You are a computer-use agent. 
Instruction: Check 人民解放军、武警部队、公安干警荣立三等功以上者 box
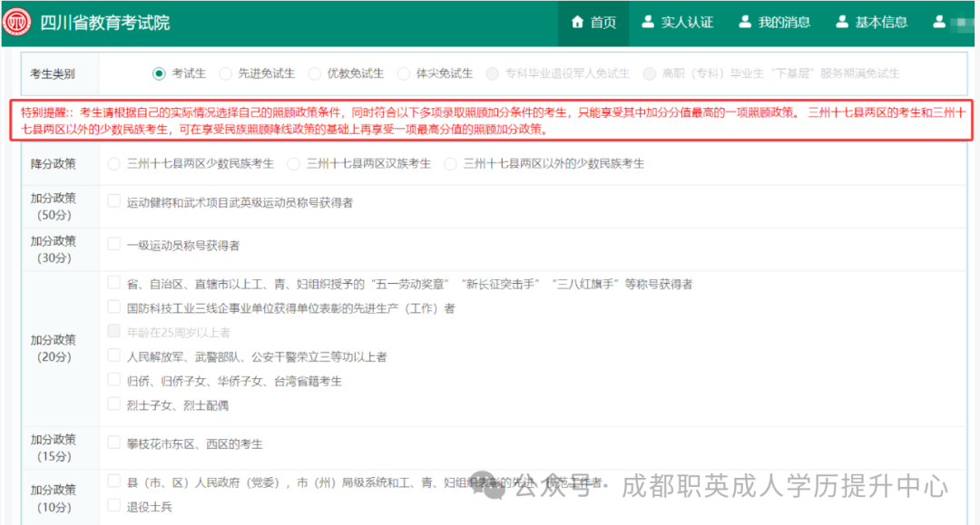(113, 355)
